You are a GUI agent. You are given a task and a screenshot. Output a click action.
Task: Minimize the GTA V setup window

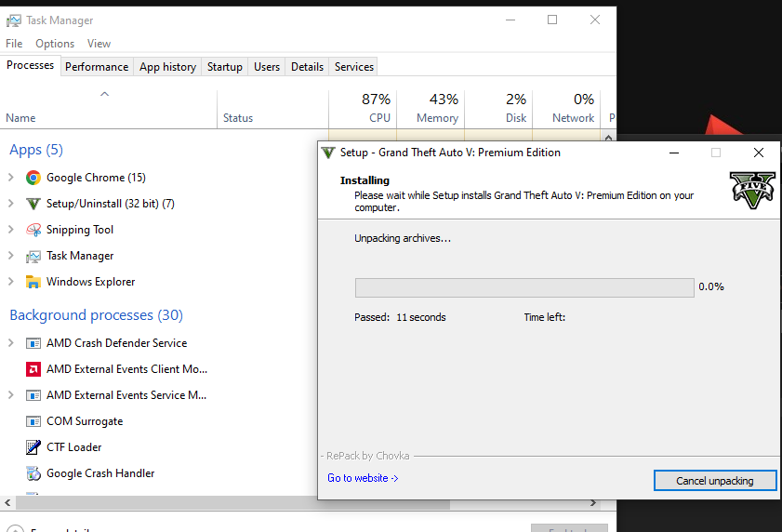674,153
